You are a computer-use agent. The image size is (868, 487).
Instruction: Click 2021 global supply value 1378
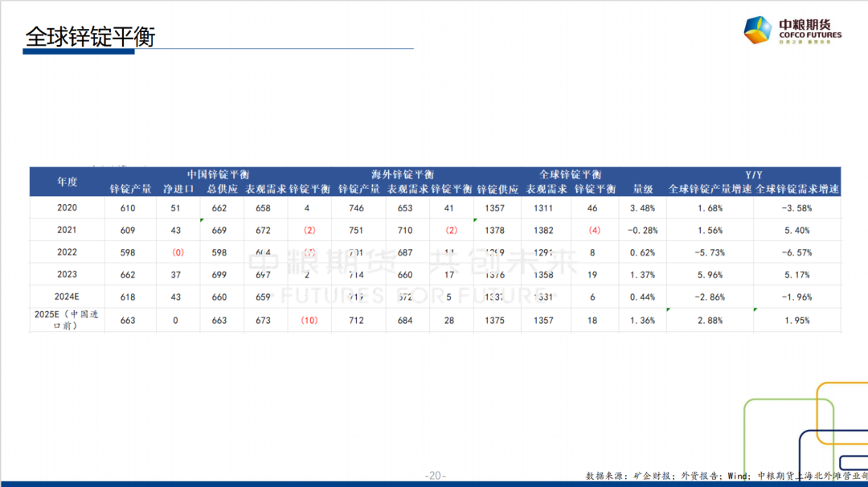click(x=494, y=230)
